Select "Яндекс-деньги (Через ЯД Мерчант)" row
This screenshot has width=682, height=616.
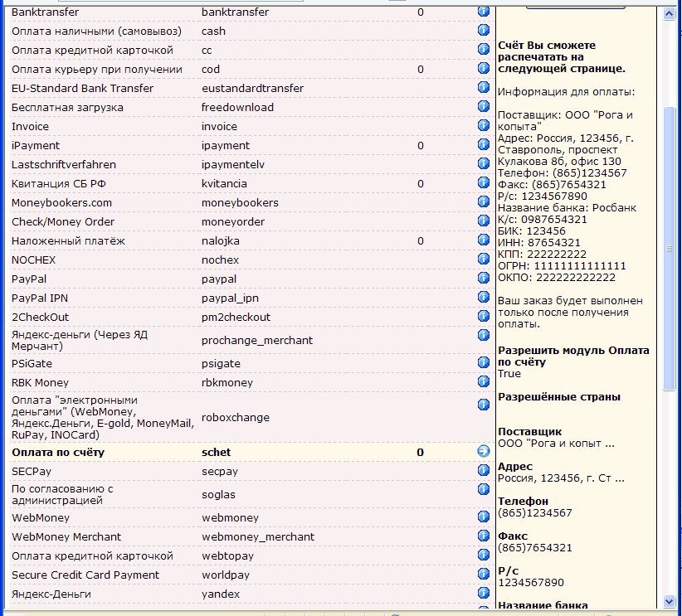click(252, 341)
